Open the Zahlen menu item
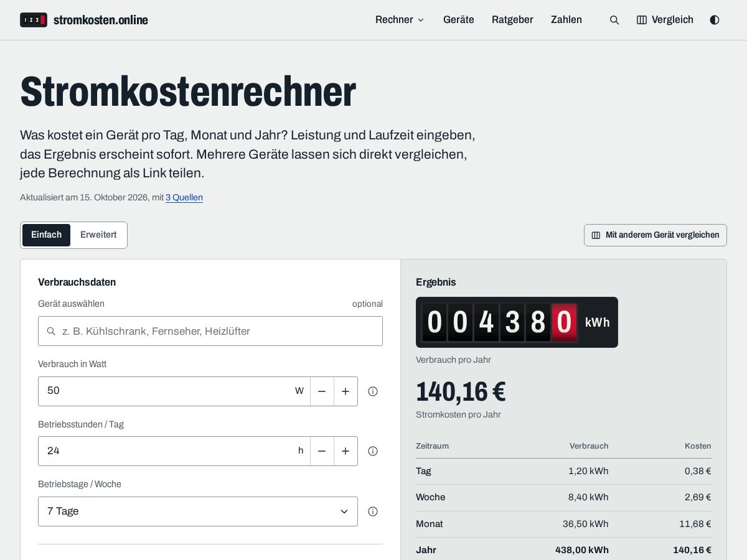 click(x=566, y=20)
